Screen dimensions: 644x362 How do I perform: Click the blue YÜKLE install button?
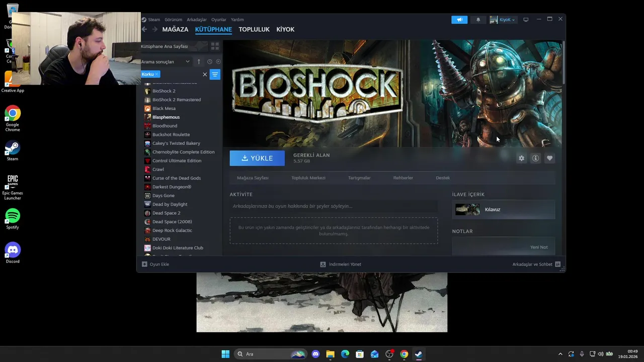point(257,158)
